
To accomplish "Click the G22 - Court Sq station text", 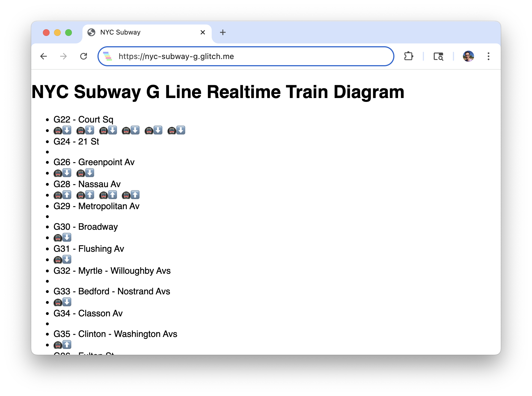I will pyautogui.click(x=83, y=119).
